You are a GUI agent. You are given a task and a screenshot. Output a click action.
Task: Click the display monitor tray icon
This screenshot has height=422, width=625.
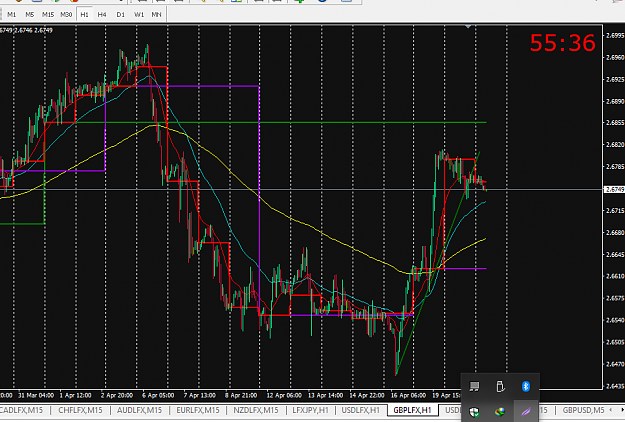click(474, 386)
